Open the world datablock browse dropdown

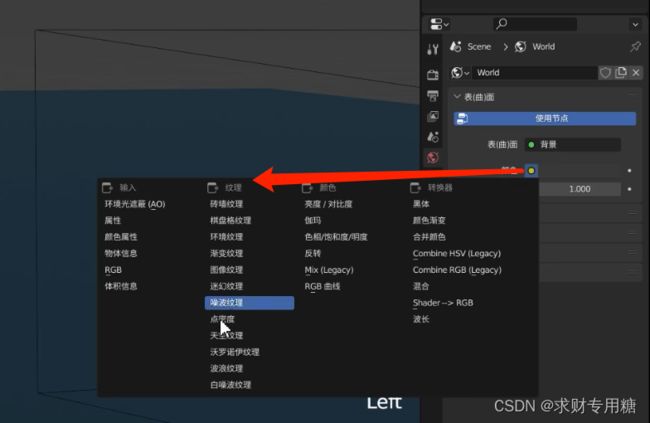(460, 72)
